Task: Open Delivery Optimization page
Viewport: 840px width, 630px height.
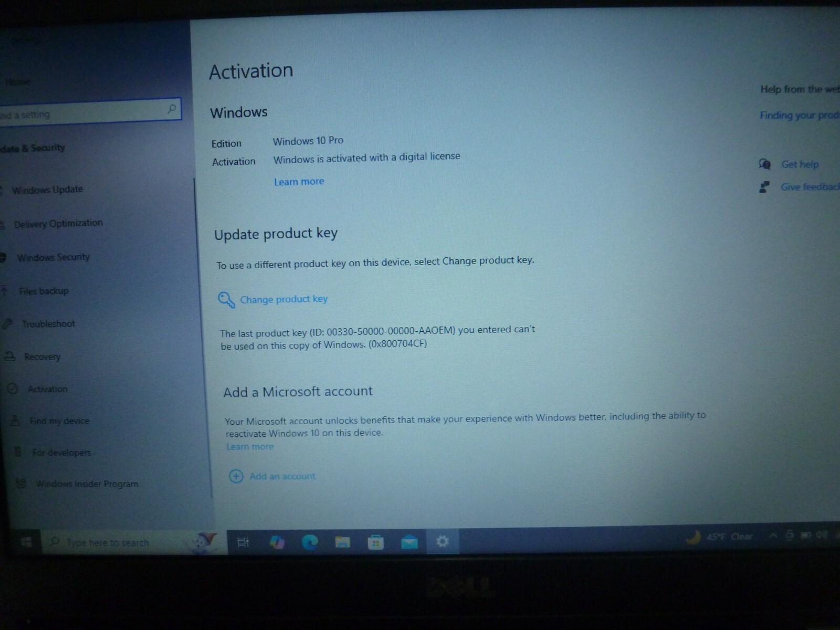Action: (58, 224)
